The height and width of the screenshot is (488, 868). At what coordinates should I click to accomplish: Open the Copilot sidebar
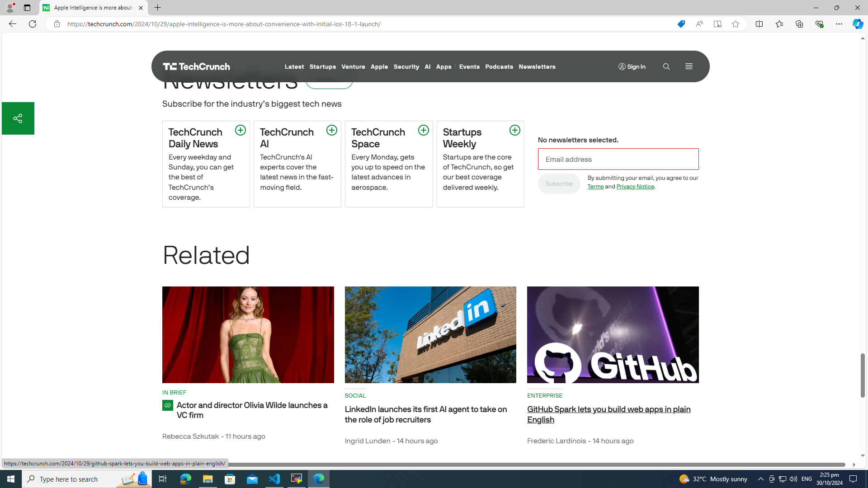pyautogui.click(x=857, y=24)
